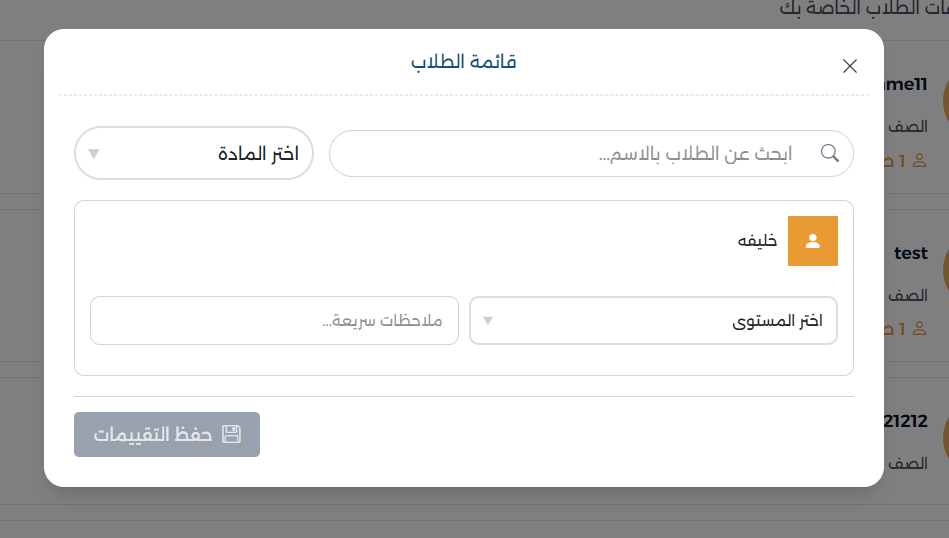Click the floppy disk save icon

[x=232, y=434]
